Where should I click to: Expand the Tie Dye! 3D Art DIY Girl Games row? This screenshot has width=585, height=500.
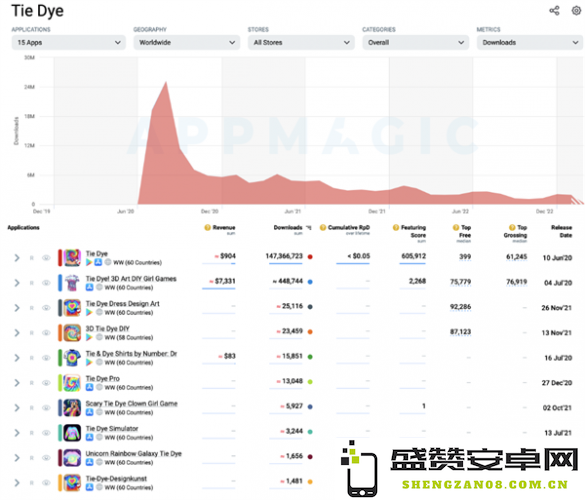tap(17, 283)
